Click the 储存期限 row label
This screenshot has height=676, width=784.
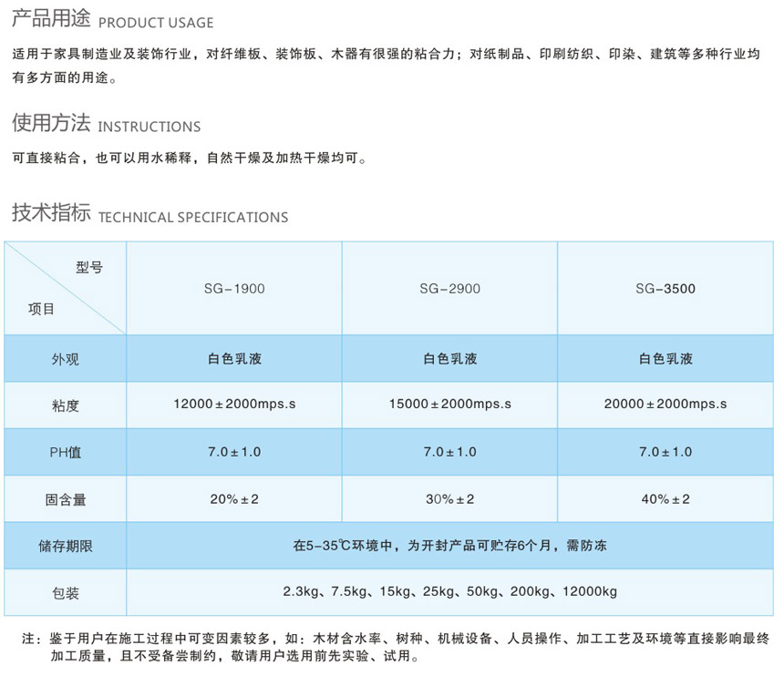[x=65, y=546]
